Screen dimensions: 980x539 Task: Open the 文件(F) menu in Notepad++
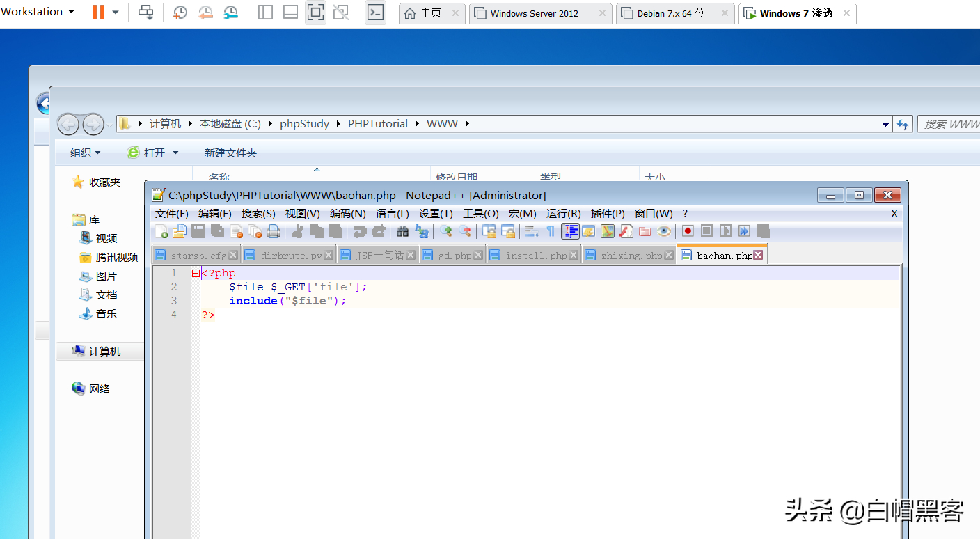[x=172, y=214]
